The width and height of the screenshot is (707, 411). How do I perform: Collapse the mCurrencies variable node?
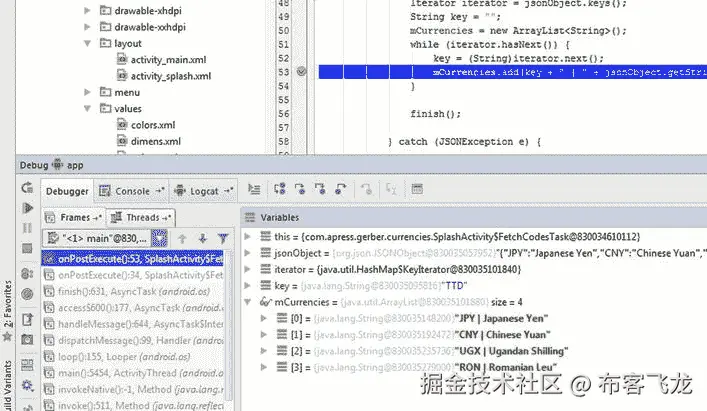[x=247, y=302]
